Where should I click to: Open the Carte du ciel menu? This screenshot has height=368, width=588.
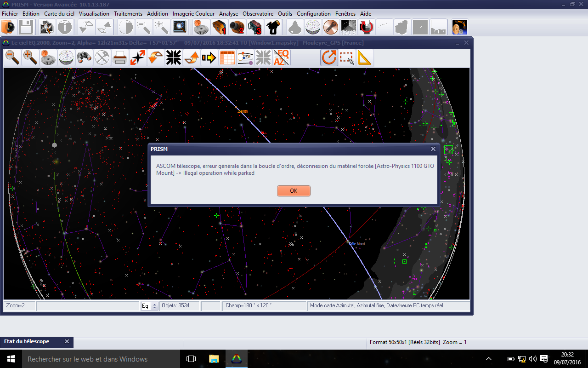click(59, 14)
